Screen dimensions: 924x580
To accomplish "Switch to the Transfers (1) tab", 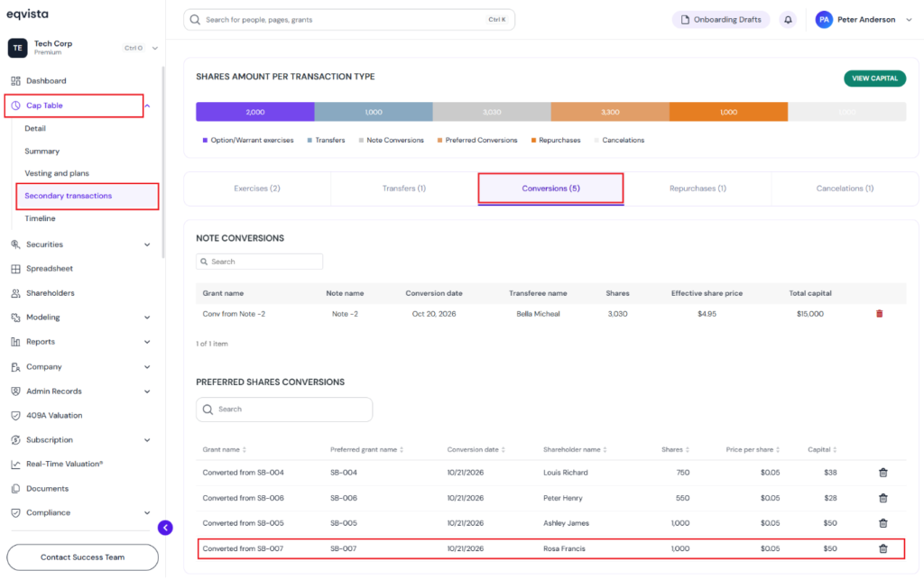I will tap(403, 189).
